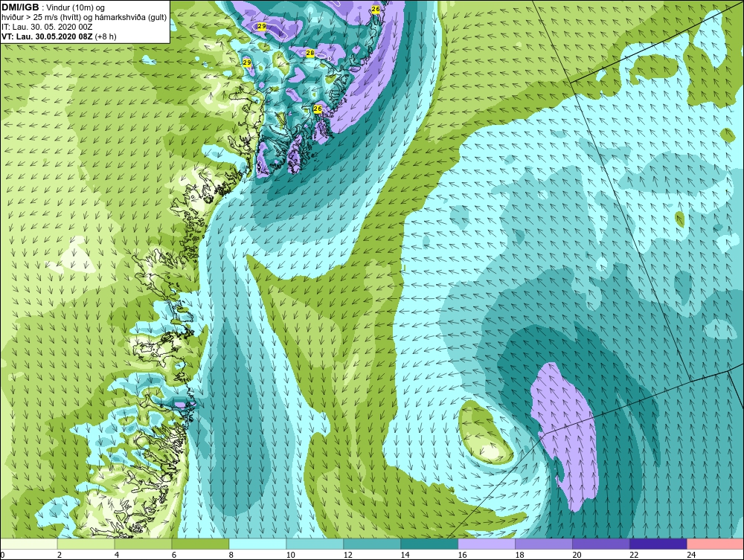Screen dimensions: 744x560
Task: Select the 18–20 m/s violet legend swatch
Action: coord(543,544)
